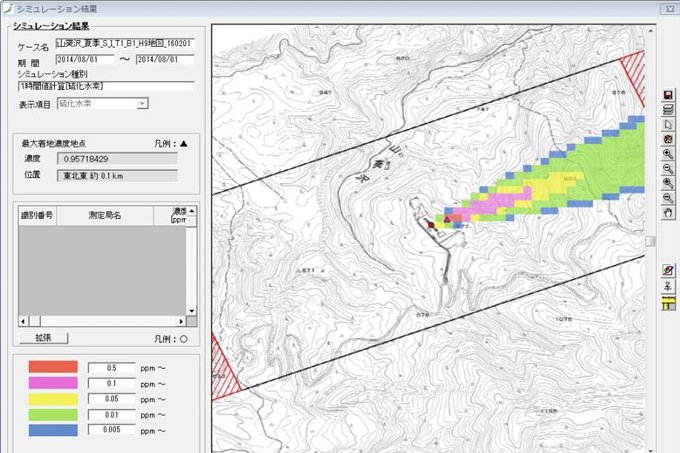Open the stacked layers tool

pyautogui.click(x=667, y=109)
